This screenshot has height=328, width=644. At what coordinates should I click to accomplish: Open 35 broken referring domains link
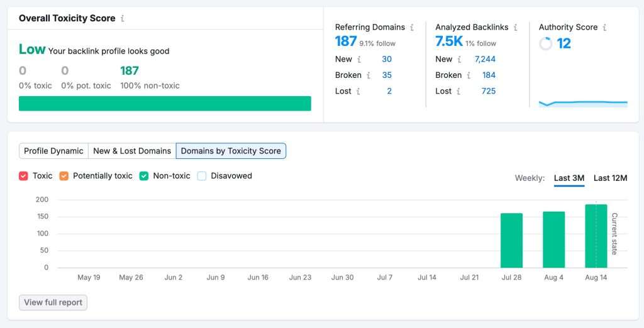387,75
